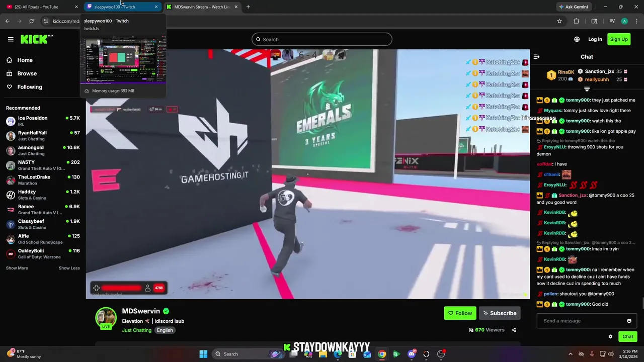This screenshot has width=644, height=362.
Task: Open browser extensions puzzle icon
Action: tap(577, 21)
